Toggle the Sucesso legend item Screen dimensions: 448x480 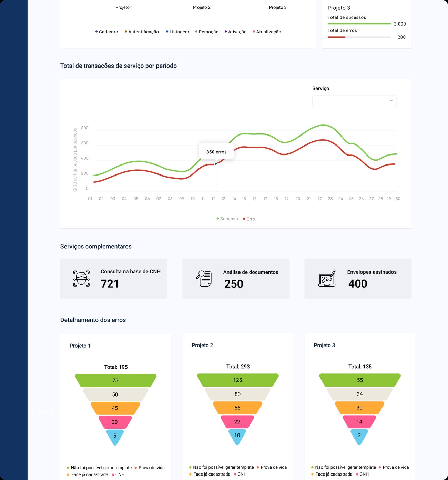pyautogui.click(x=227, y=219)
